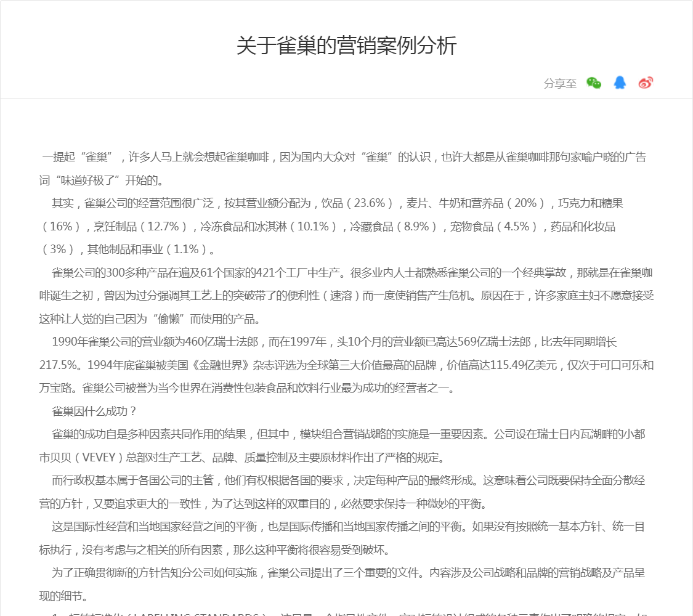Share the article to QQ

pyautogui.click(x=620, y=83)
